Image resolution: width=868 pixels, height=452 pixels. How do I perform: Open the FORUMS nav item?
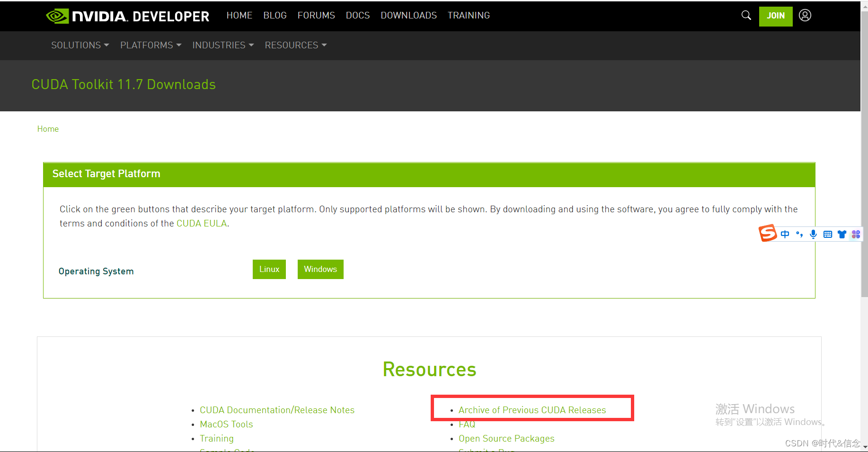click(316, 15)
